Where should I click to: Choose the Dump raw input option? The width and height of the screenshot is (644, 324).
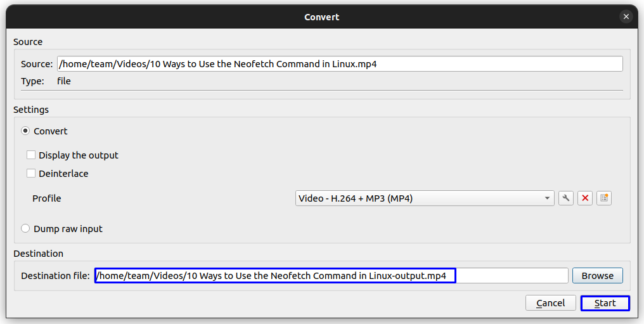pos(26,229)
